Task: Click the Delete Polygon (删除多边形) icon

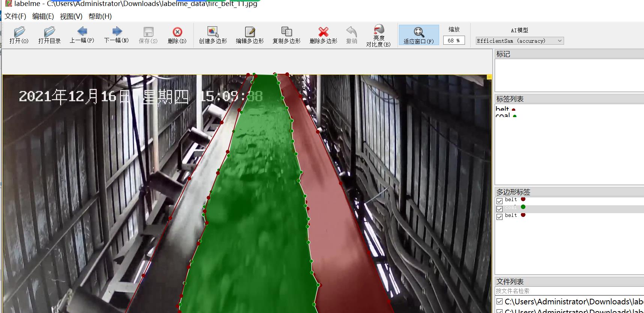Action: 323,35
